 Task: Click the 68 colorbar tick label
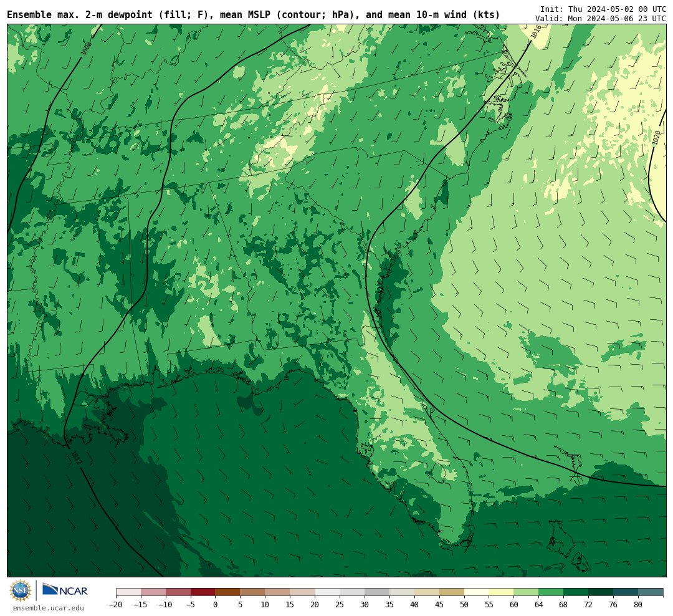point(564,604)
